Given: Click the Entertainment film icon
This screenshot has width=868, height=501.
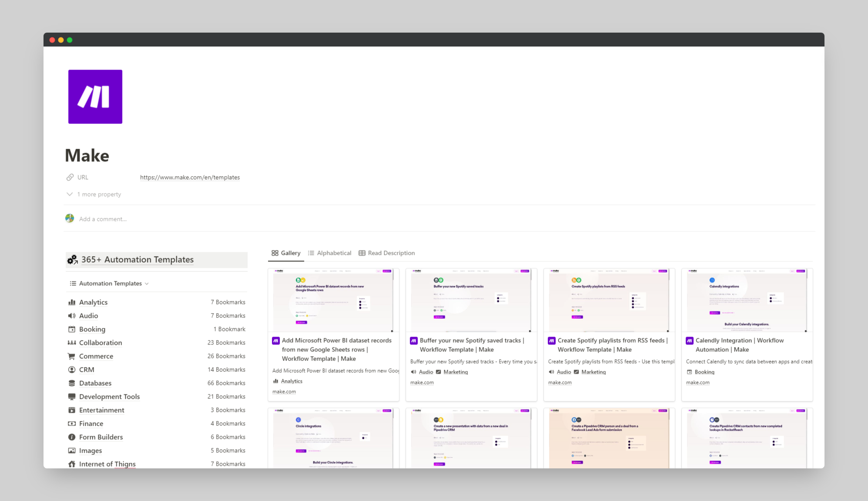Looking at the screenshot, I should (72, 410).
